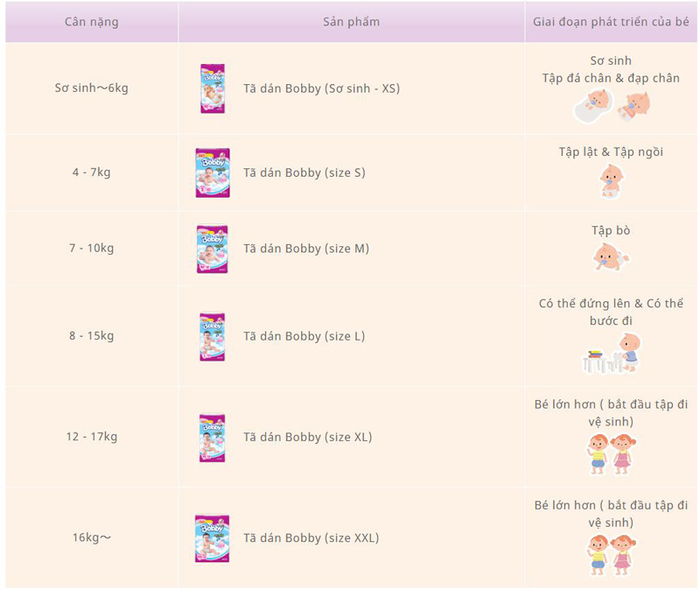Click the Bobby size L diaper package image
The image size is (700, 590).
pos(213,336)
